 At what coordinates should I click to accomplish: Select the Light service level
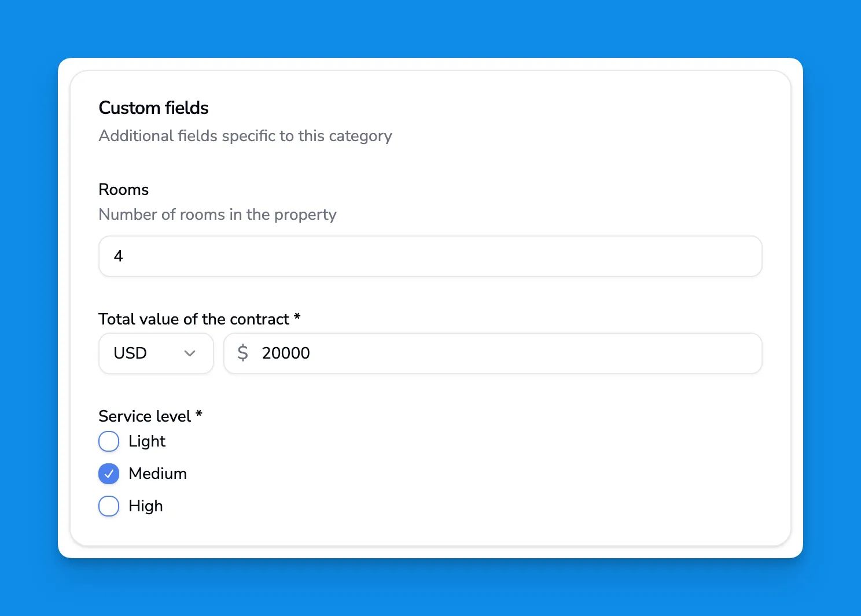[109, 441]
